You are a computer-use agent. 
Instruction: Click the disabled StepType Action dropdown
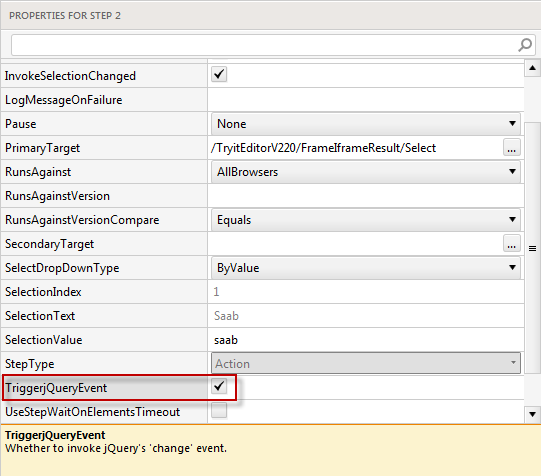point(366,363)
